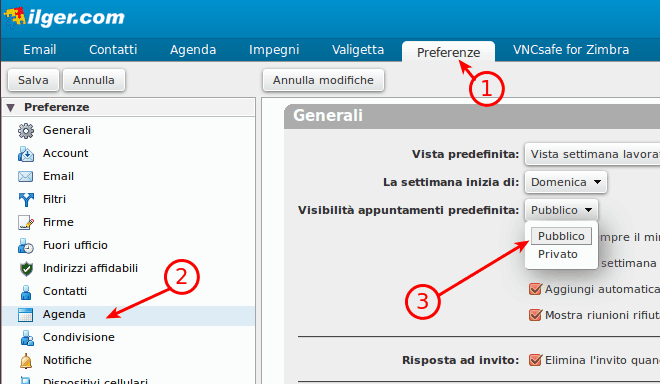Click the Condivisione sharing icon
This screenshot has height=384, width=660.
[27, 338]
